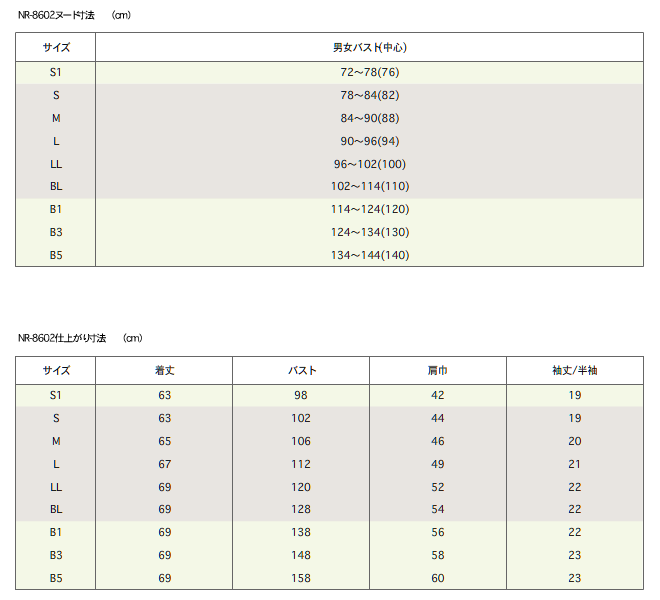The height and width of the screenshot is (600, 660).
Task: Click the バスト column header in finished table
Action: [x=301, y=371]
